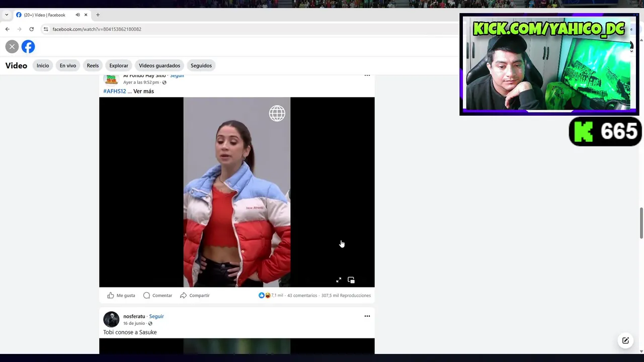Screen dimensions: 644x362
Task: Click the browser forward arrow
Action: pos(19,29)
